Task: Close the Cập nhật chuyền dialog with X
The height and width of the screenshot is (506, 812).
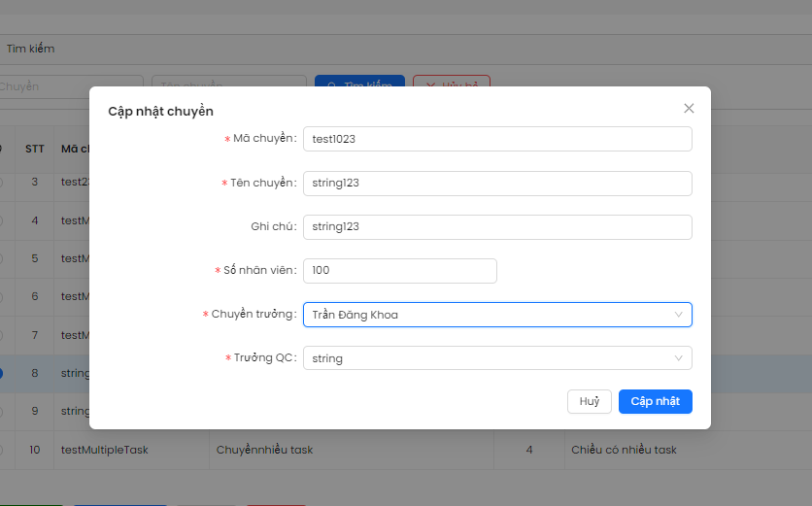Action: pos(689,109)
